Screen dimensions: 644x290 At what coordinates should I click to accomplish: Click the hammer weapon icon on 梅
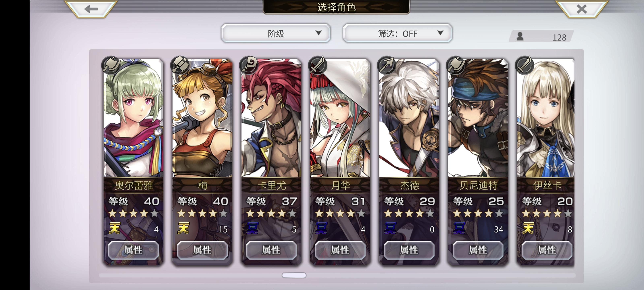pyautogui.click(x=180, y=65)
